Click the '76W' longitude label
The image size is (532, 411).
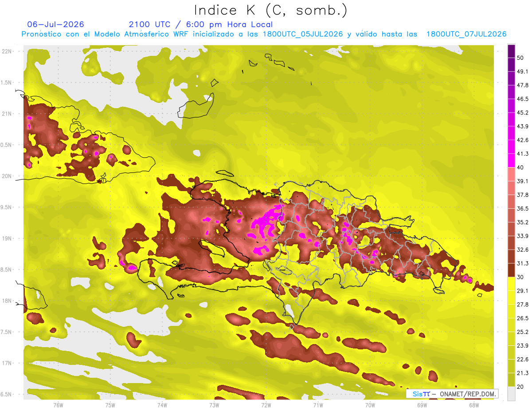(58, 404)
